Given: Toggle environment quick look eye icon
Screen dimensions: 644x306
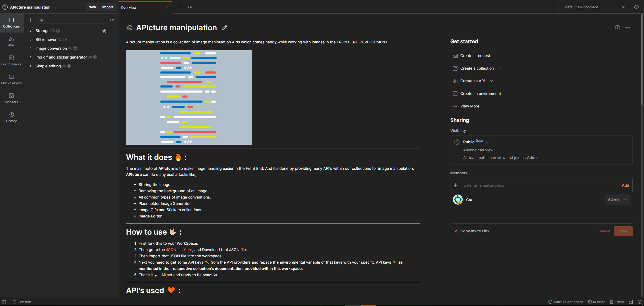Looking at the screenshot, I should [x=636, y=7].
